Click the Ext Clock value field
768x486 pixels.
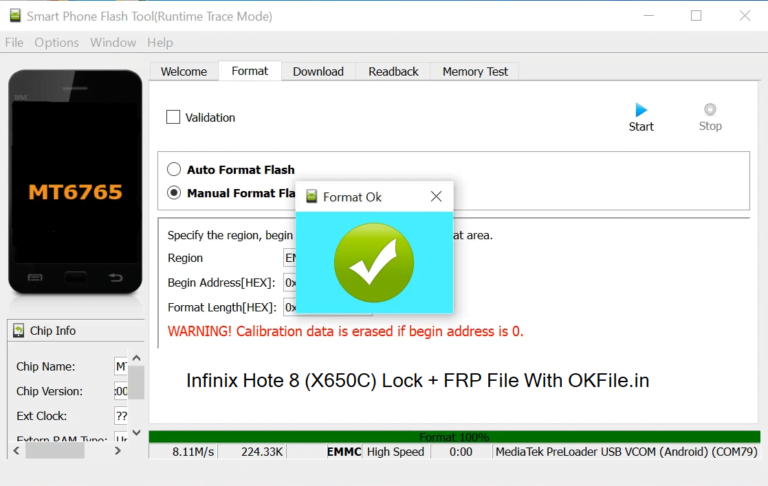click(121, 416)
